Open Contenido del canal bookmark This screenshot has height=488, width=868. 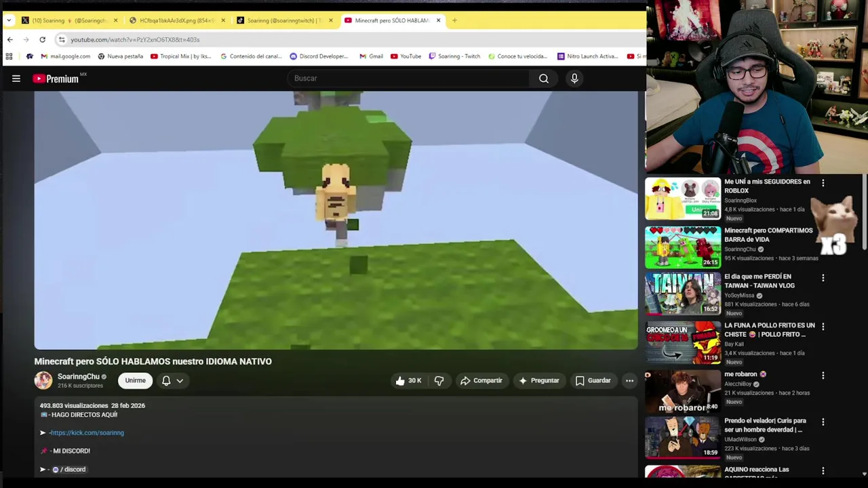pos(251,56)
